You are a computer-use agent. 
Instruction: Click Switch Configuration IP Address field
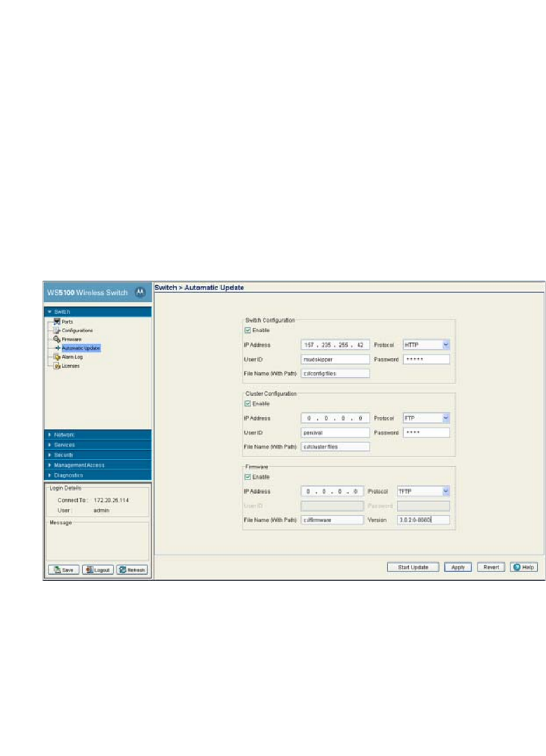point(335,345)
